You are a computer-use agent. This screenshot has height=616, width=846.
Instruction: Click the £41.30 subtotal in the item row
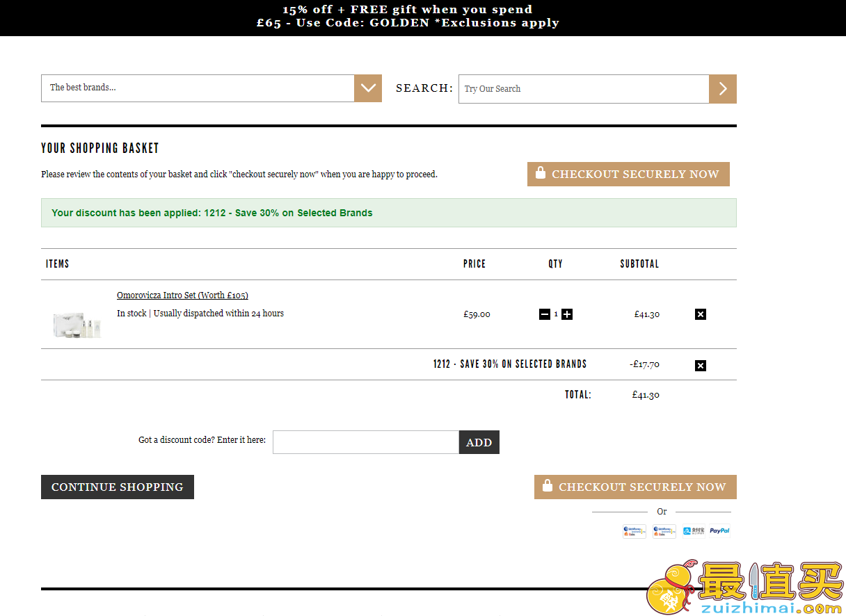(x=647, y=314)
